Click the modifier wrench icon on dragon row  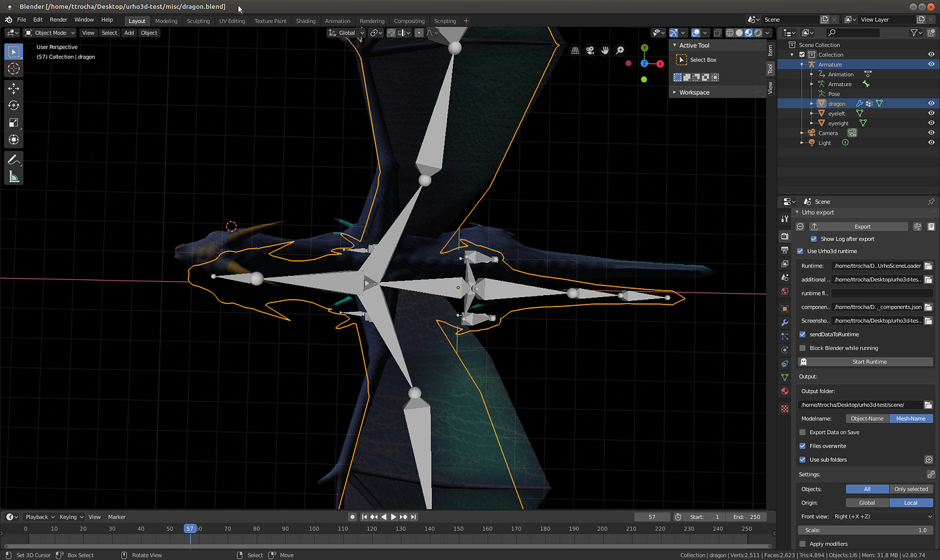(860, 104)
